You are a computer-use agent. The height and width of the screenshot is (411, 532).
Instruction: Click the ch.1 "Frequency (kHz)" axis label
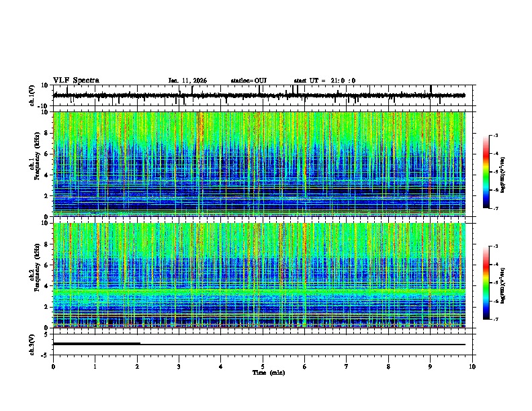[37, 156]
